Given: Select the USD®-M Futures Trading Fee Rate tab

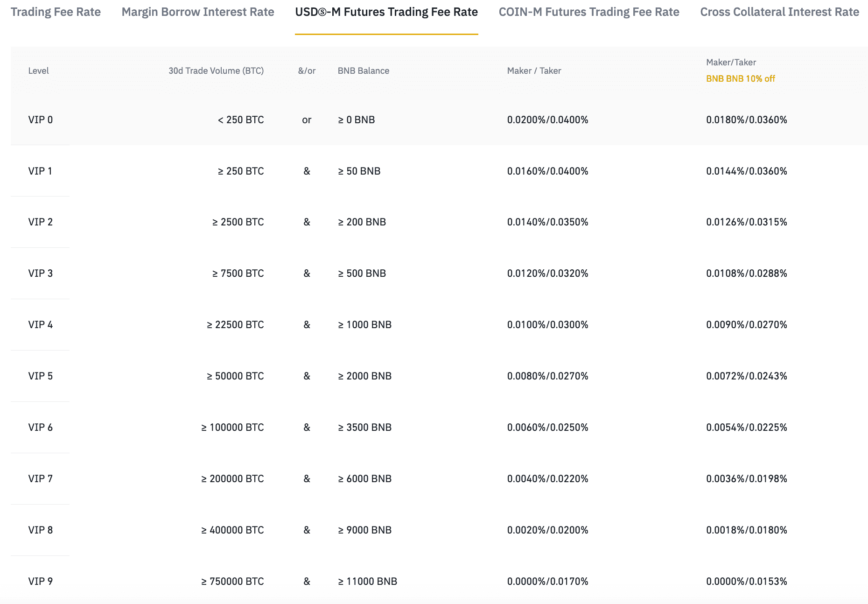Looking at the screenshot, I should (386, 12).
